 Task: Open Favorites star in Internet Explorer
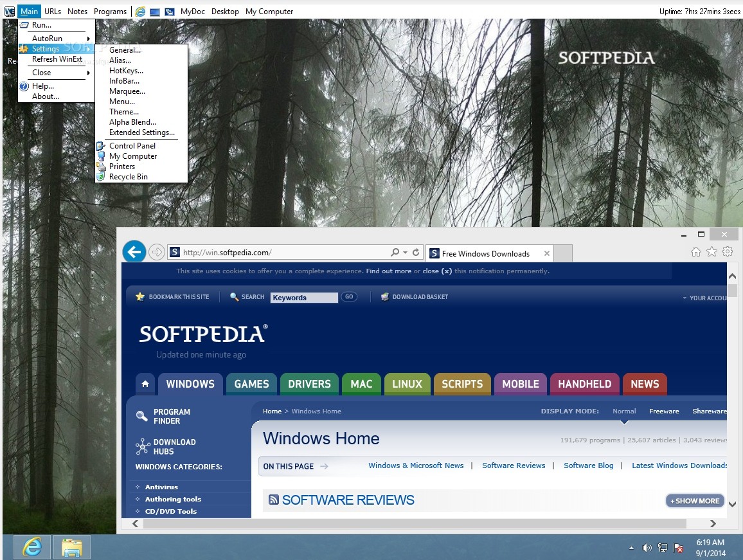pos(712,252)
